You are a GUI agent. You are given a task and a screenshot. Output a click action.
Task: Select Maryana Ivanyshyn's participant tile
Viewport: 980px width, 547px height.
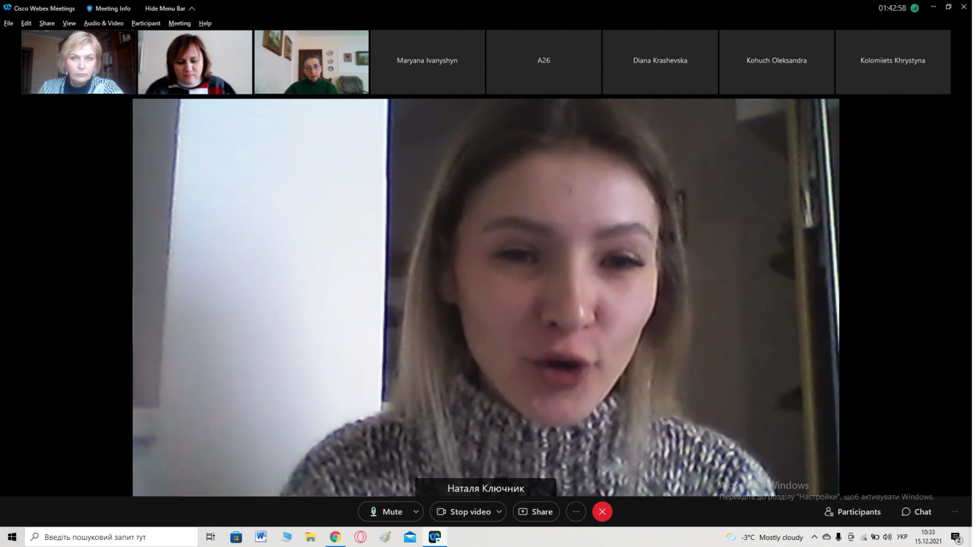427,62
